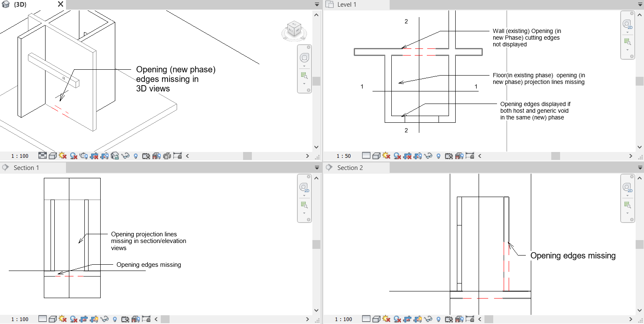Click the Zoom icon in Section 2 navigation bar
The height and width of the screenshot is (324, 644).
(627, 205)
